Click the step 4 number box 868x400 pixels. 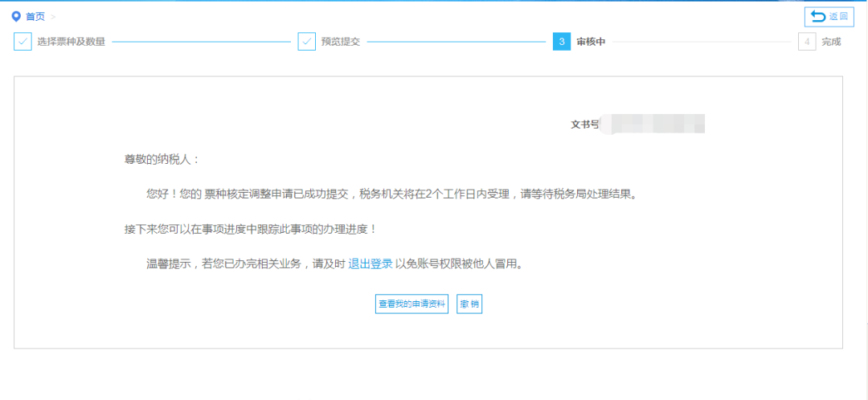click(x=807, y=42)
